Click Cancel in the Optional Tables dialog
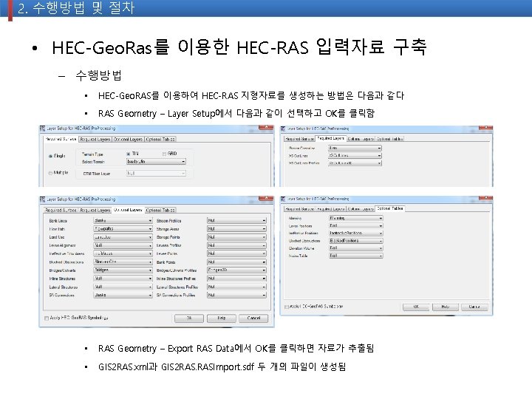532x399 pixels. pos(474,307)
